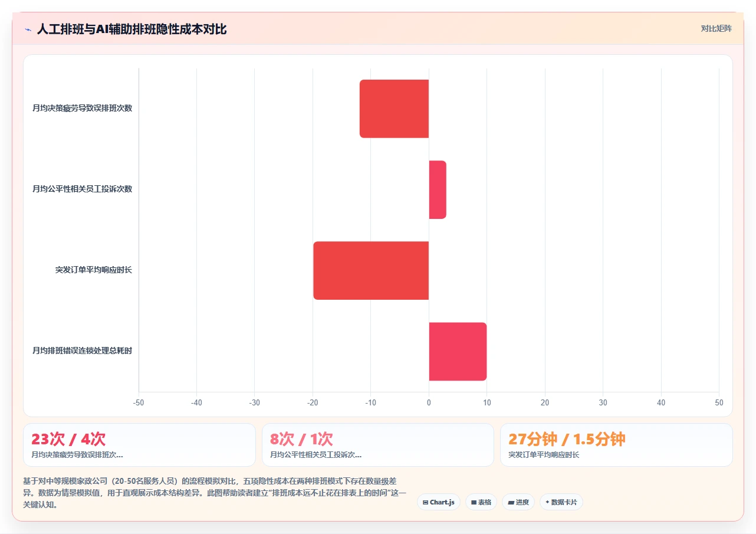Click the description paragraph starting 基于对中等规模家政公司
The image size is (756, 534).
(x=215, y=493)
